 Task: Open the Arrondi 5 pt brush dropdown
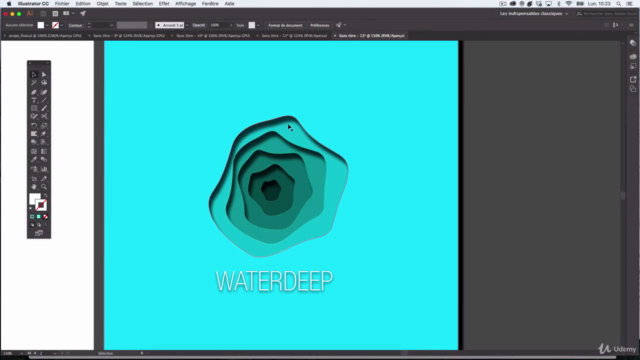pos(187,25)
